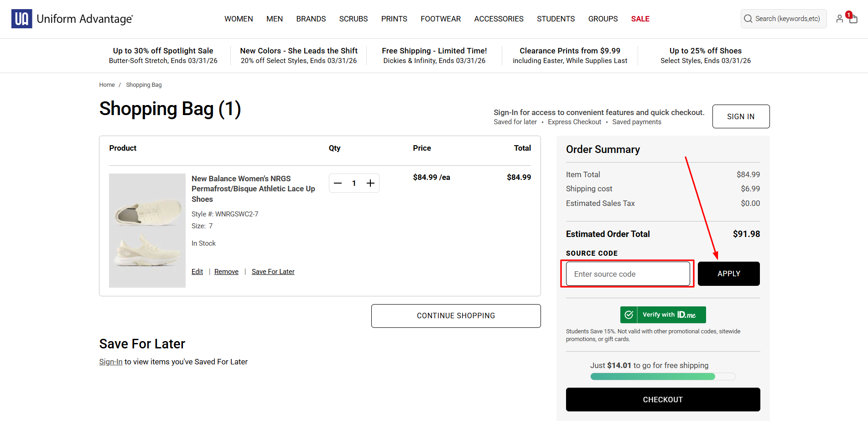
Task: Open the WOMEN menu
Action: coord(239,19)
